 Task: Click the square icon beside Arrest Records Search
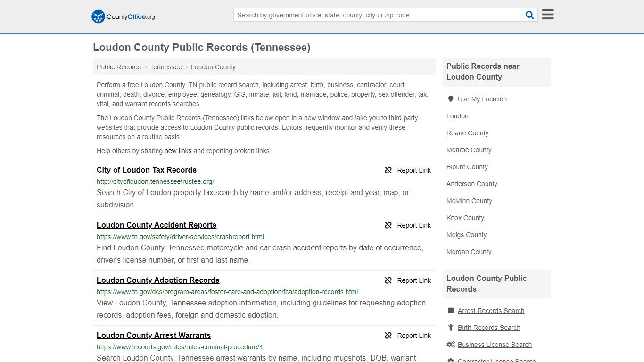pos(451,311)
